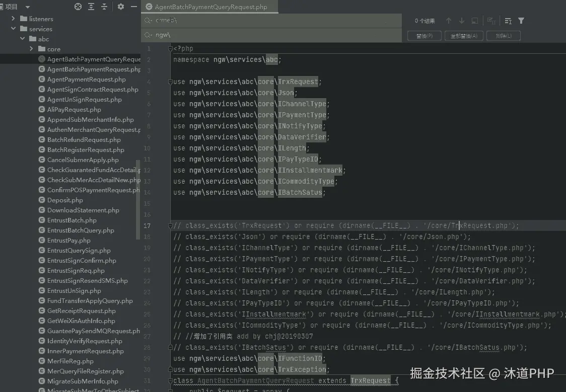
Task: Expand the core folder
Action: pyautogui.click(x=31, y=49)
